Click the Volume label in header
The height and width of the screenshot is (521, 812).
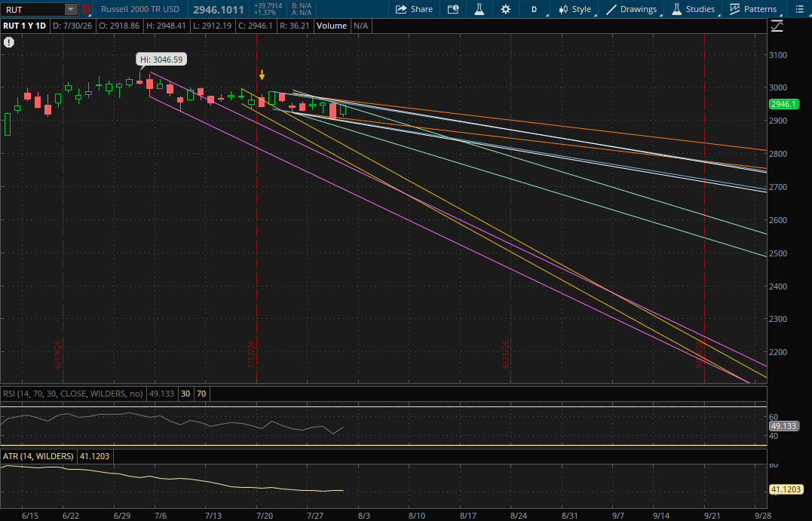(332, 26)
